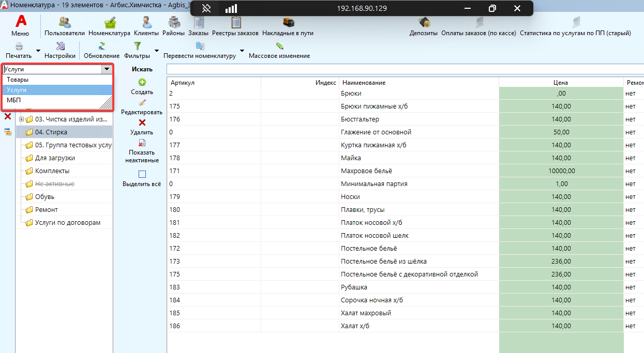
Task: Open the Номенклатура basket icon
Action: pos(110,23)
